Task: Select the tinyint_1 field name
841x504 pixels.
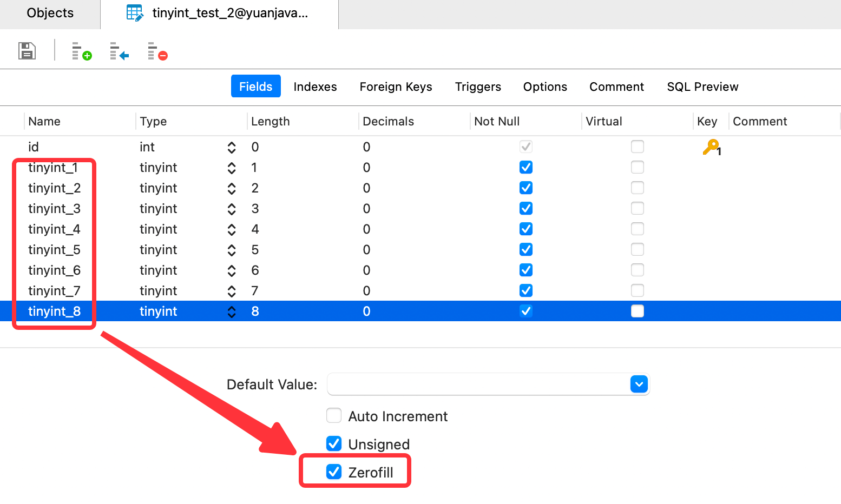Action: (x=53, y=168)
